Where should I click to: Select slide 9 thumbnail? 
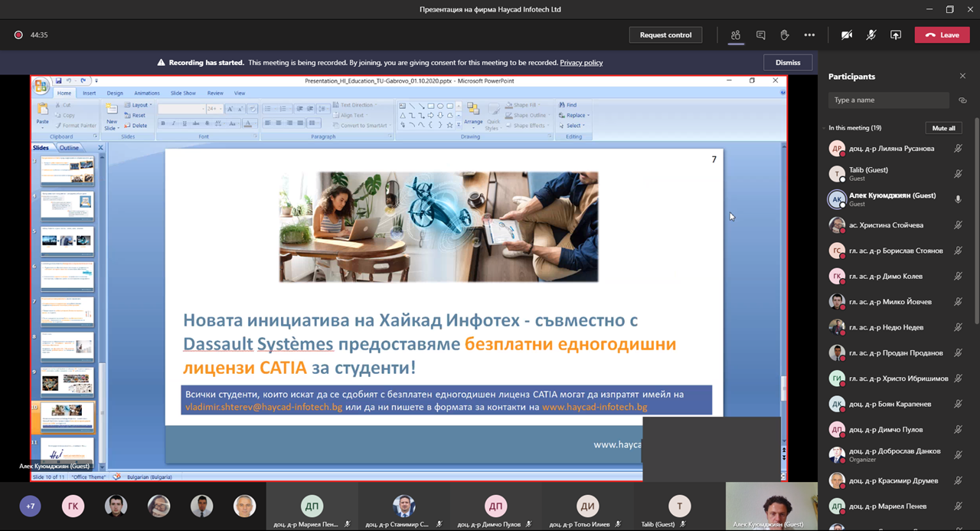[x=67, y=381]
